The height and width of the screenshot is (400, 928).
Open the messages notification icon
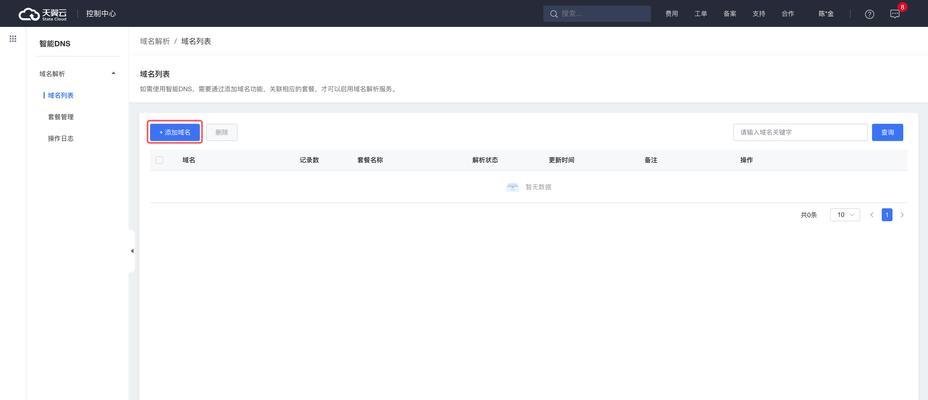[895, 14]
